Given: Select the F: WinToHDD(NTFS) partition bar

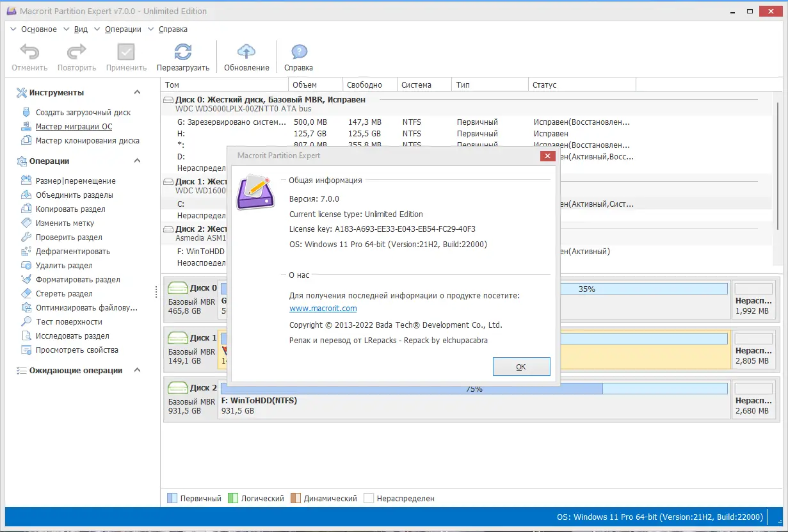Looking at the screenshot, I should (474, 400).
